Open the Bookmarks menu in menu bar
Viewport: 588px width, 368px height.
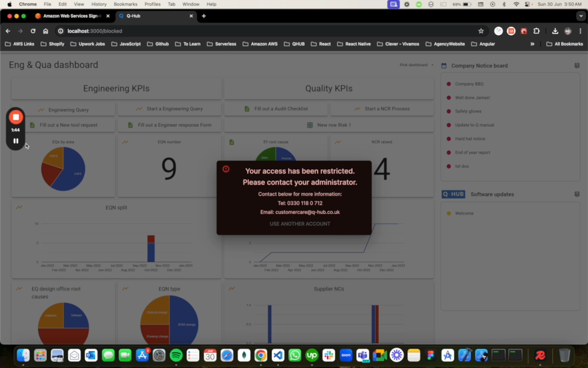[x=125, y=4]
